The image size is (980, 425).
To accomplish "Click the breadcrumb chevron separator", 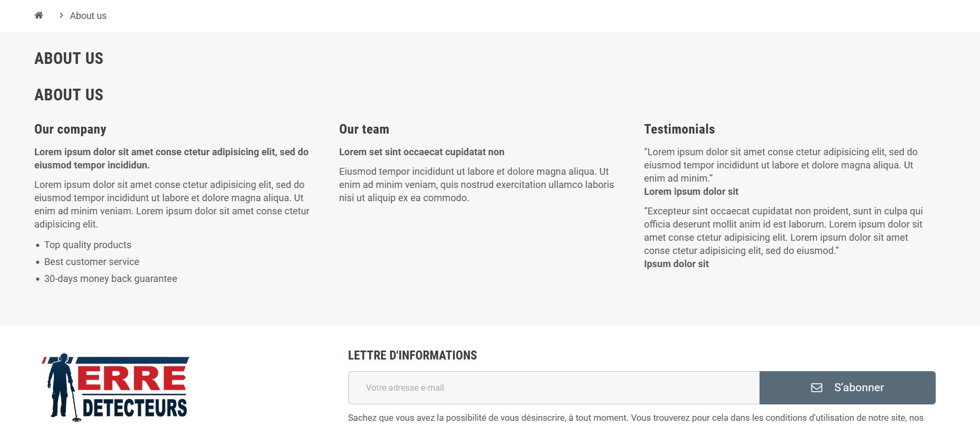I will (61, 16).
